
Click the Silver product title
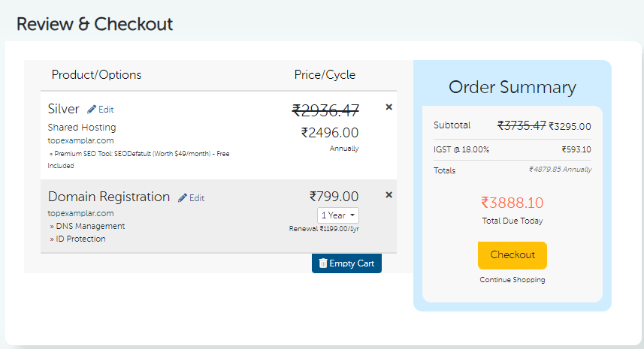tap(63, 109)
